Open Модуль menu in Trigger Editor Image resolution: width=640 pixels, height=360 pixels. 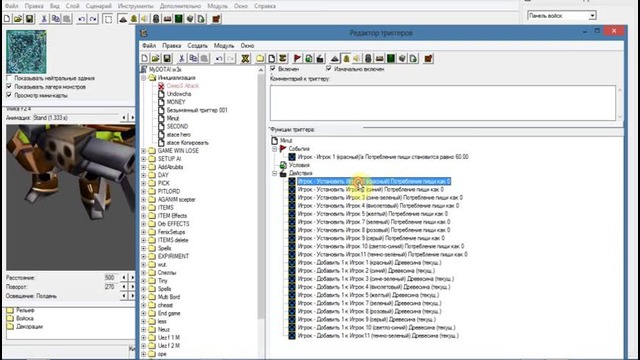point(224,46)
